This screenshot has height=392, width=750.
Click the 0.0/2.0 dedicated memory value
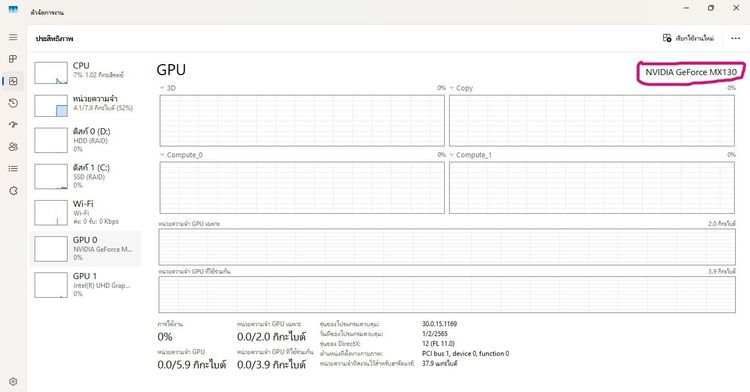(271, 337)
